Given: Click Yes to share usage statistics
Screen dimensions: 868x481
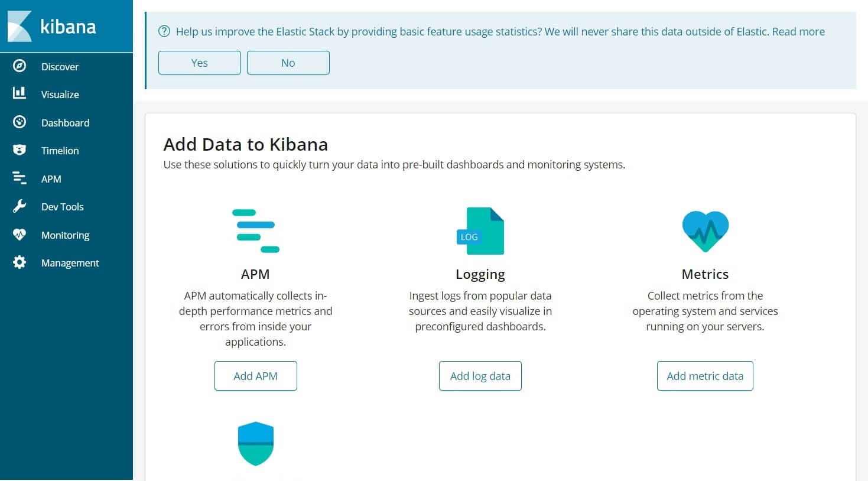Looking at the screenshot, I should tap(200, 63).
